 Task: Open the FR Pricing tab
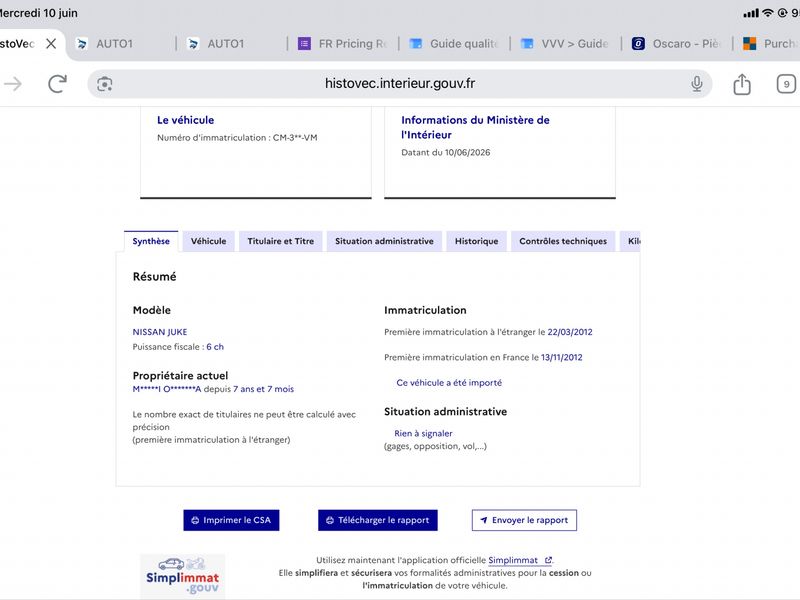[343, 44]
